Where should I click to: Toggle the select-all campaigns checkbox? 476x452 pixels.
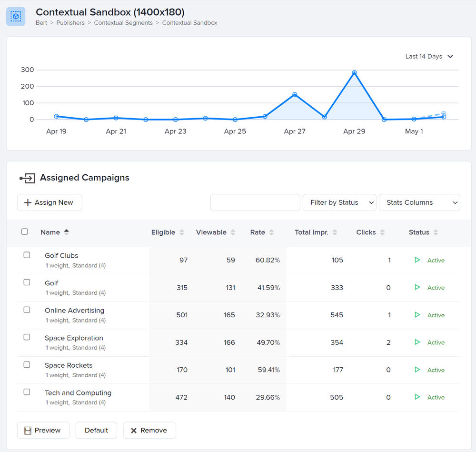25,232
